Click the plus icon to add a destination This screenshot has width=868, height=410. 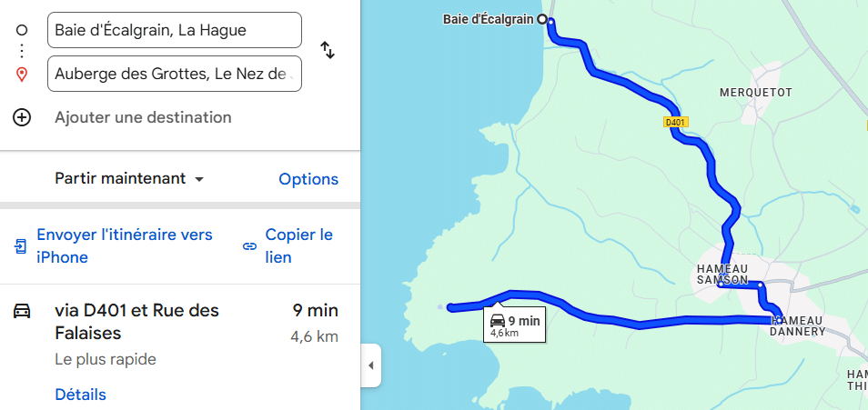22,117
